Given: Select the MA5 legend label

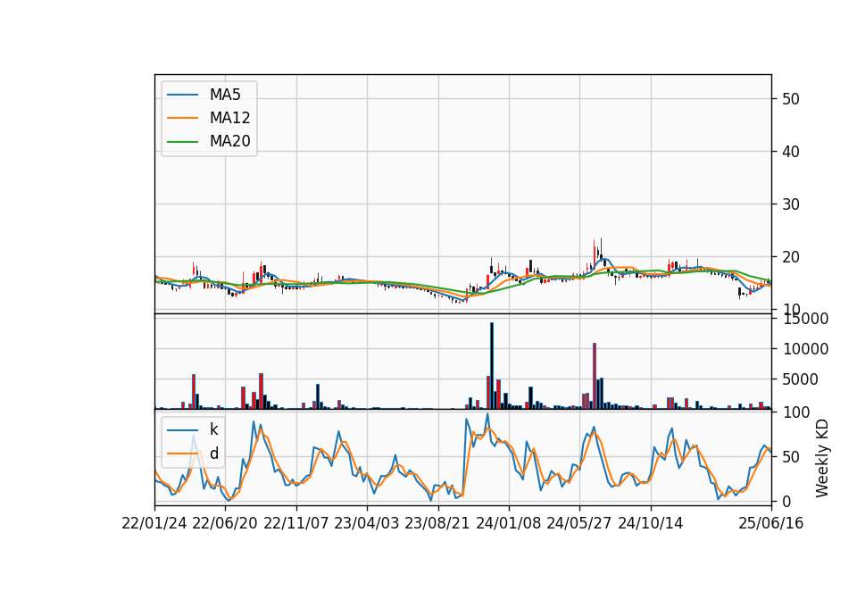Looking at the screenshot, I should (x=225, y=95).
